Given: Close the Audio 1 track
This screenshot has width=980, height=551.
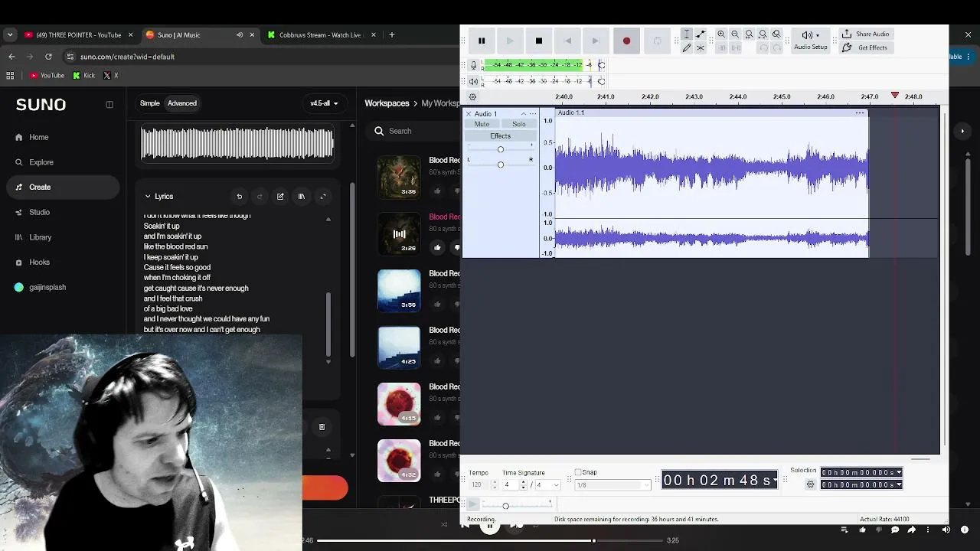Looking at the screenshot, I should click(469, 114).
